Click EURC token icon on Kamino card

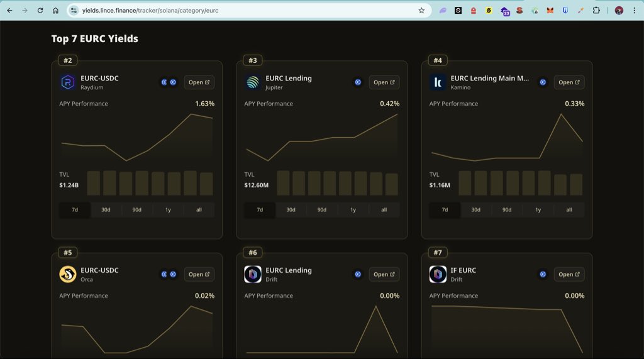tap(543, 82)
